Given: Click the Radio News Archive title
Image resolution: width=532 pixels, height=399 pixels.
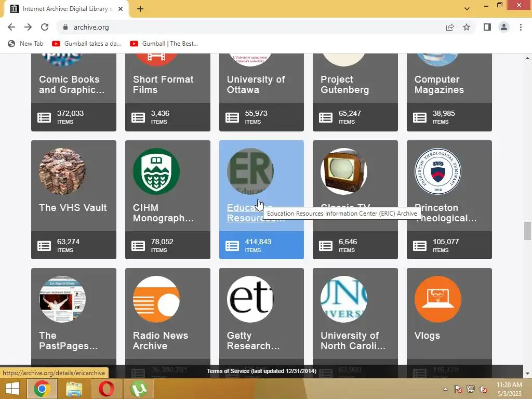Looking at the screenshot, I should 161,341.
